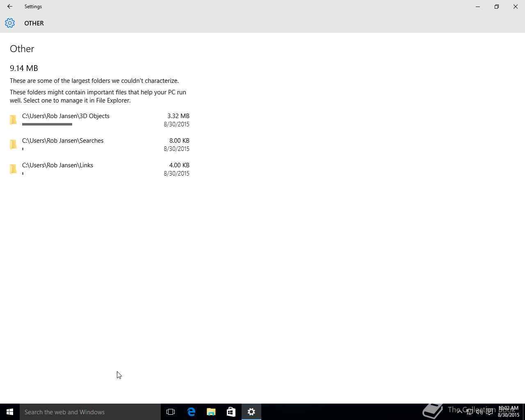
Task: Show hidden system tray icons
Action: (x=459, y=412)
